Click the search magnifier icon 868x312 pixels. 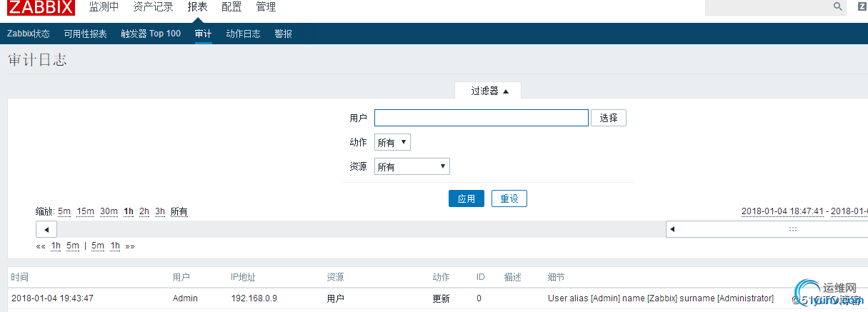(838, 6)
